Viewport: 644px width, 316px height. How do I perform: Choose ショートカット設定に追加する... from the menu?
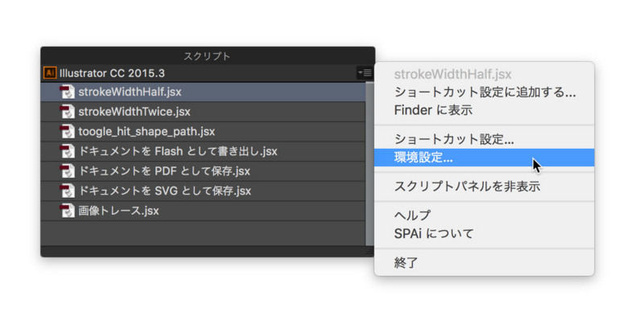tap(485, 92)
